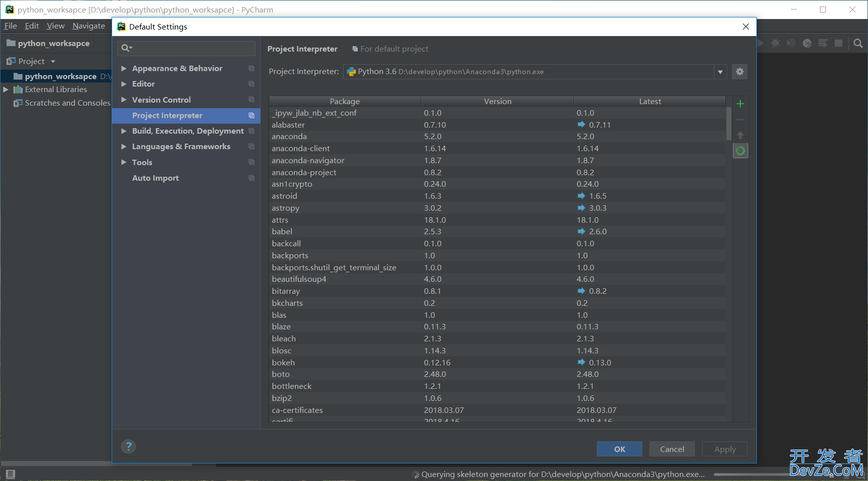Click copy icon beside Appearance & Behavior
868x481 pixels.
point(251,69)
